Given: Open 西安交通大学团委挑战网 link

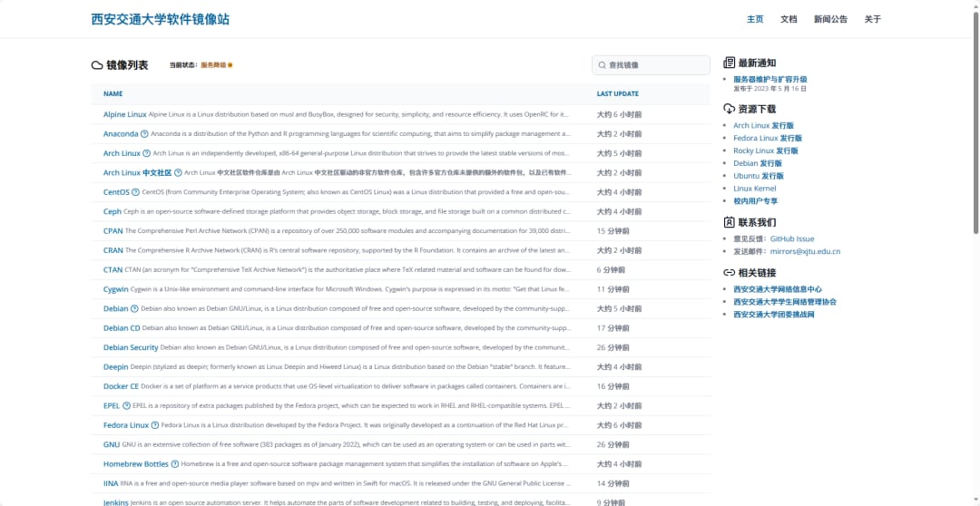Looking at the screenshot, I should coord(774,315).
